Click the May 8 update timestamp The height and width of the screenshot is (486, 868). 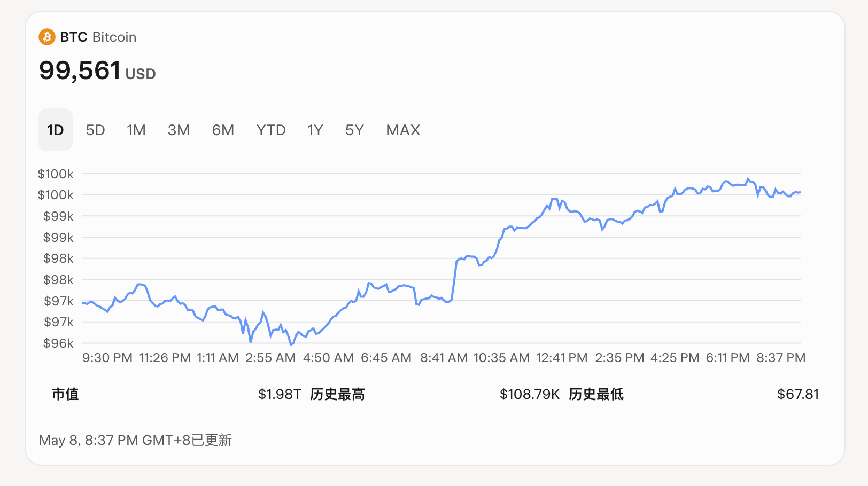pyautogui.click(x=135, y=440)
